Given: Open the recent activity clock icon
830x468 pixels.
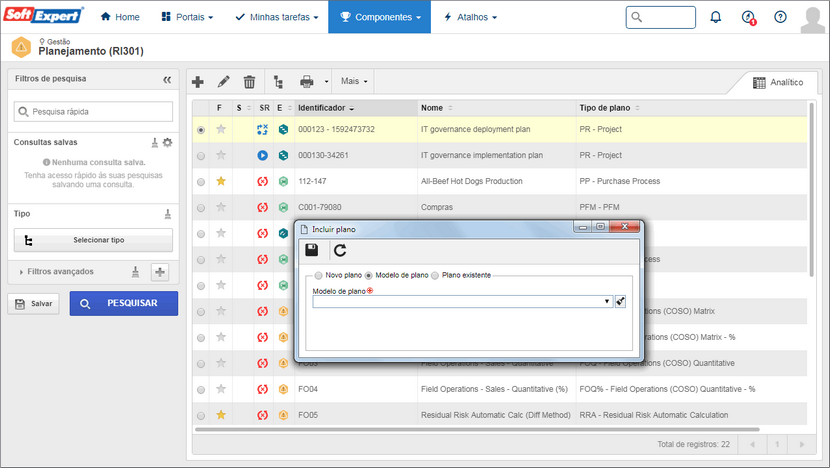Looking at the screenshot, I should [x=748, y=17].
